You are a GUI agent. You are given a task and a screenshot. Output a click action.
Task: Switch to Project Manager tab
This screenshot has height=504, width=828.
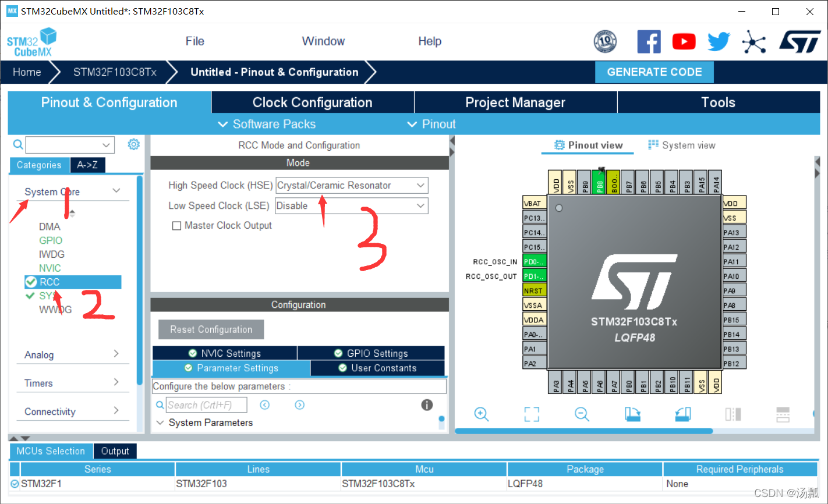click(516, 102)
